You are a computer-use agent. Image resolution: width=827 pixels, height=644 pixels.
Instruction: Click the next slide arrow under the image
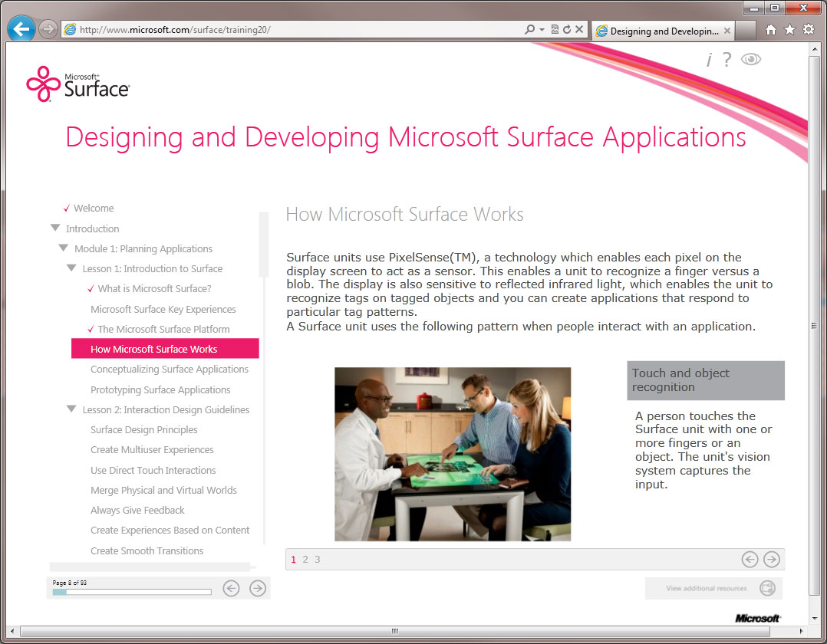click(x=772, y=559)
